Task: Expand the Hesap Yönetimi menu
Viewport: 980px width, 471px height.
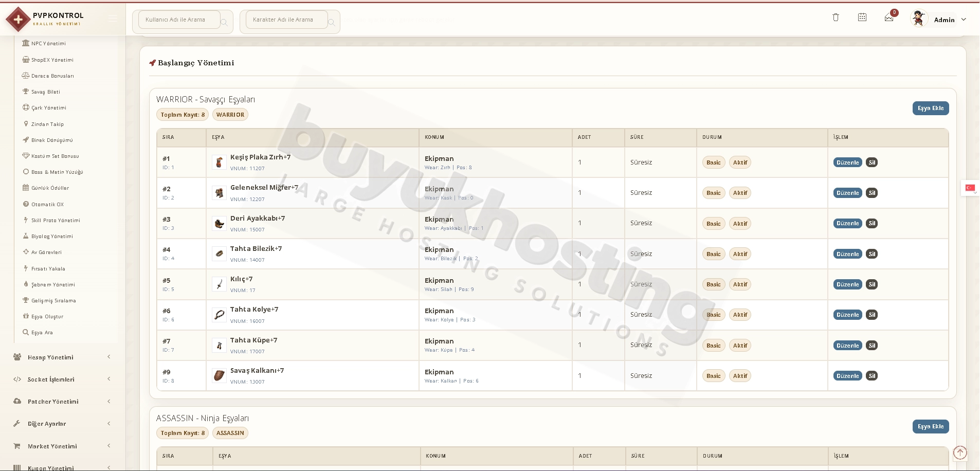Action: pyautogui.click(x=62, y=357)
